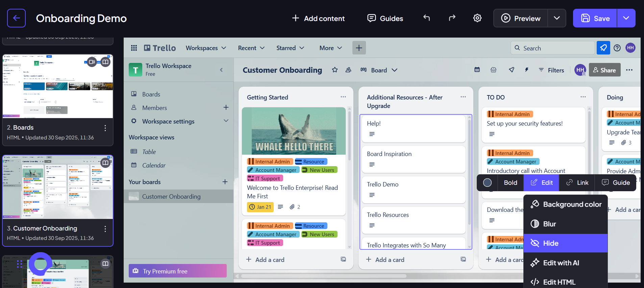Click the Preview button
Image resolution: width=644 pixels, height=288 pixels.
click(x=521, y=18)
